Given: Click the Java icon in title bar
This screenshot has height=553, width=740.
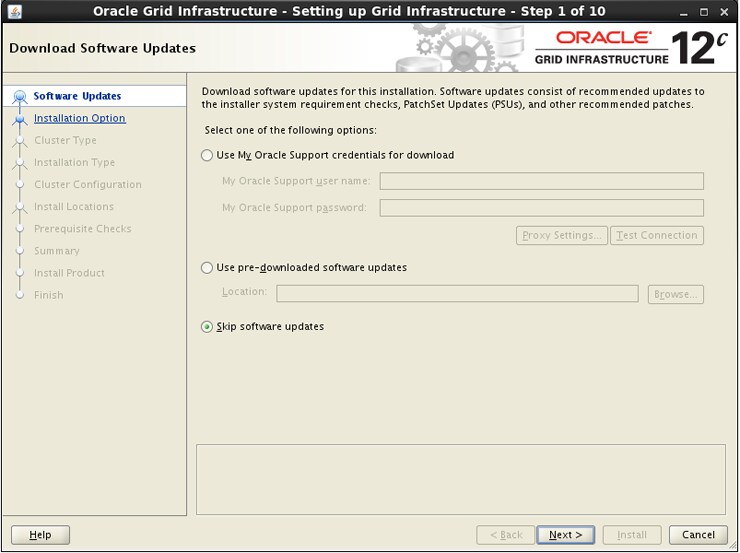Looking at the screenshot, I should 15,11.
